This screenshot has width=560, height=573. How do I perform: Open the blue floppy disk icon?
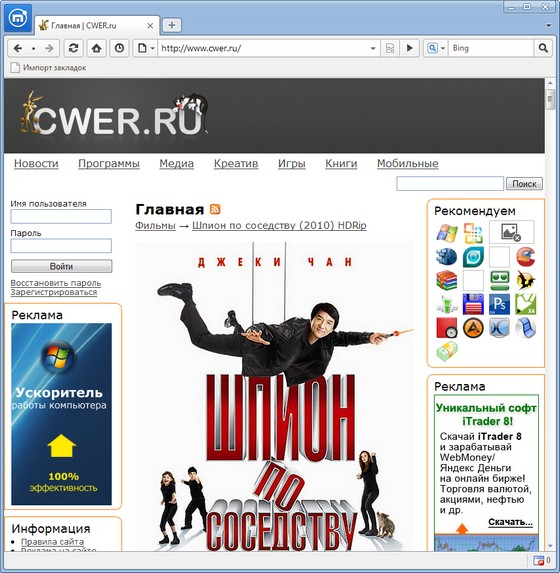tap(473, 304)
